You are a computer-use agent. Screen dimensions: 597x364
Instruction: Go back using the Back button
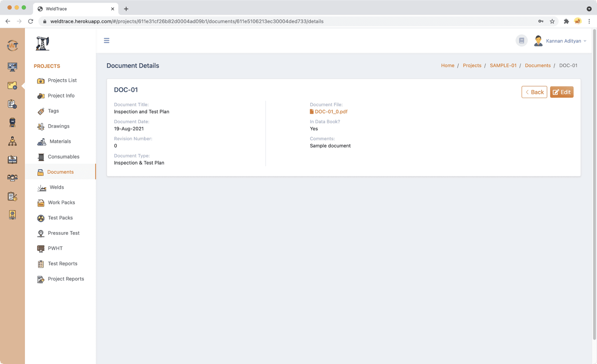coord(534,92)
